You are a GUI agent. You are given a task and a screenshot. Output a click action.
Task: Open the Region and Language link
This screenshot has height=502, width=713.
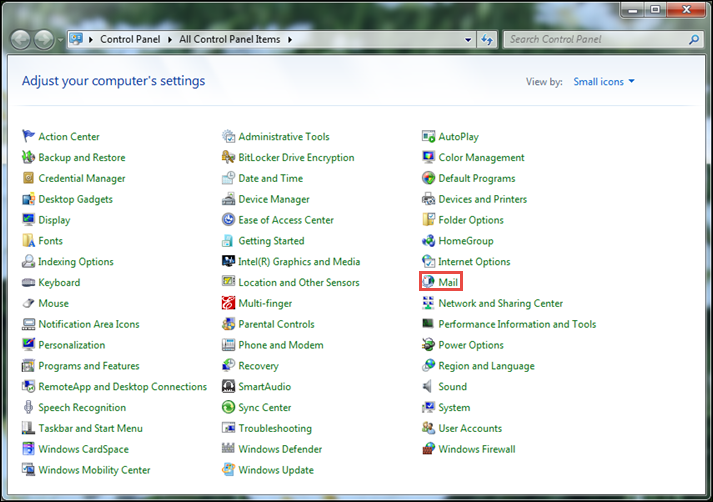(x=487, y=366)
